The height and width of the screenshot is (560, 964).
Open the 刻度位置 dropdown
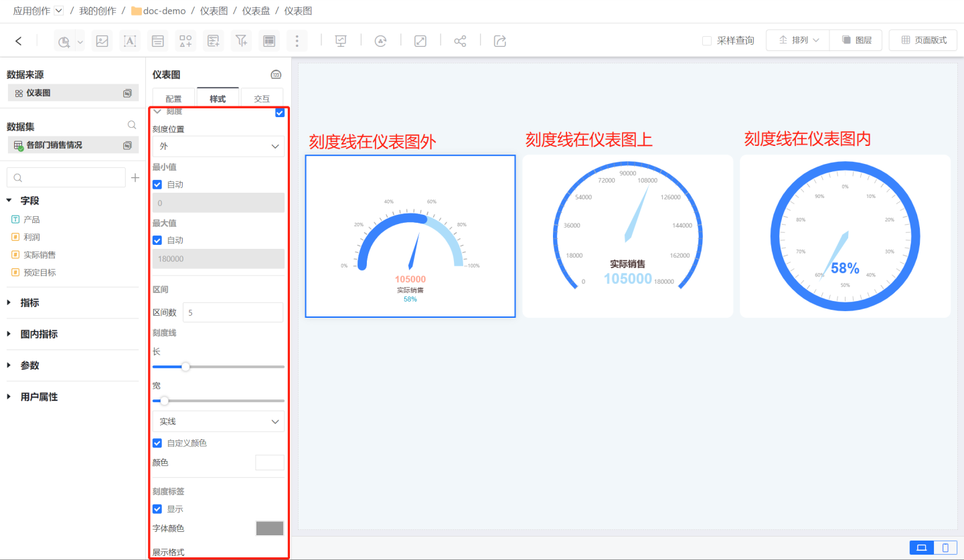pyautogui.click(x=218, y=146)
